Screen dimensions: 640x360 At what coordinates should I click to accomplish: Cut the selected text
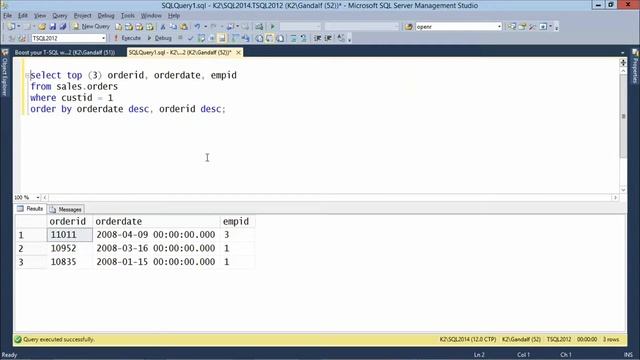tap(163, 27)
